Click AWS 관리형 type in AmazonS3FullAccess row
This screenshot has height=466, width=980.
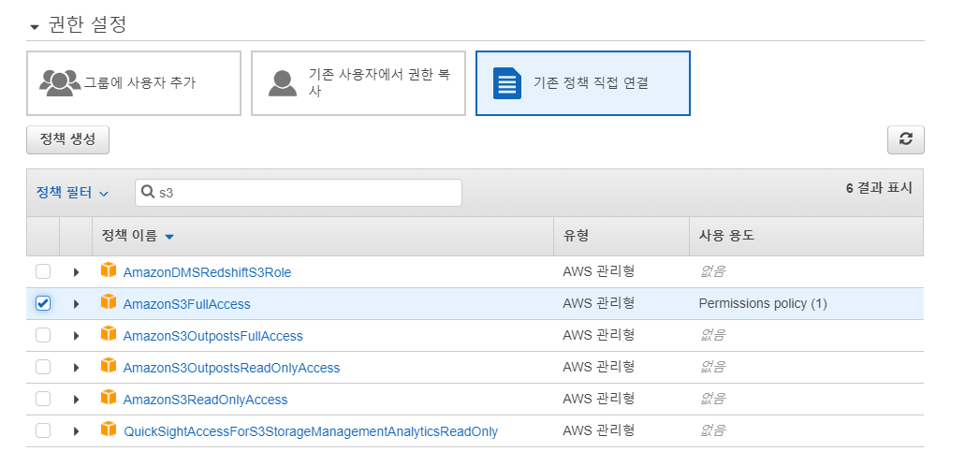(x=599, y=303)
